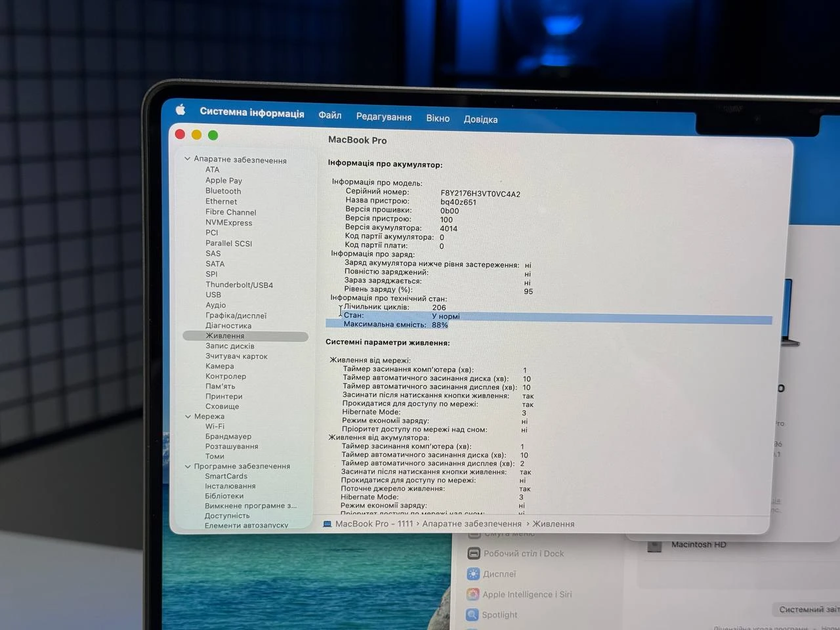Screen dimensions: 840x630
Task: Collapse the Мережа section
Action: tap(188, 416)
